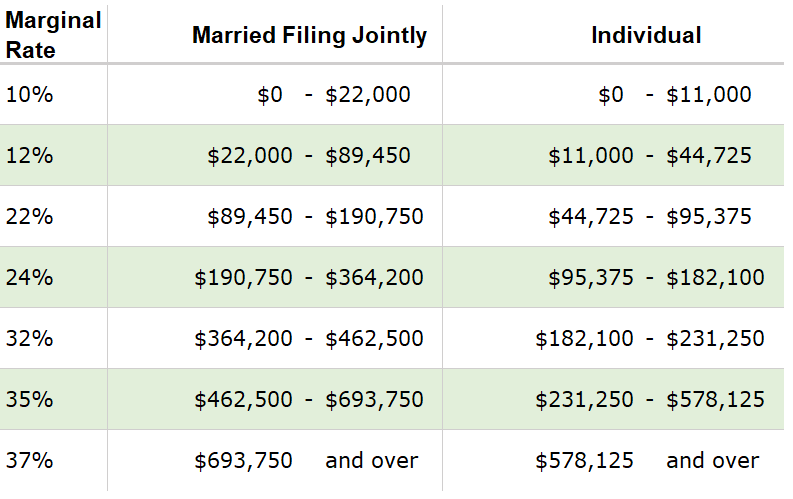Click the $693,750 and over cell
Screen dimensions: 793x499
pos(306,461)
